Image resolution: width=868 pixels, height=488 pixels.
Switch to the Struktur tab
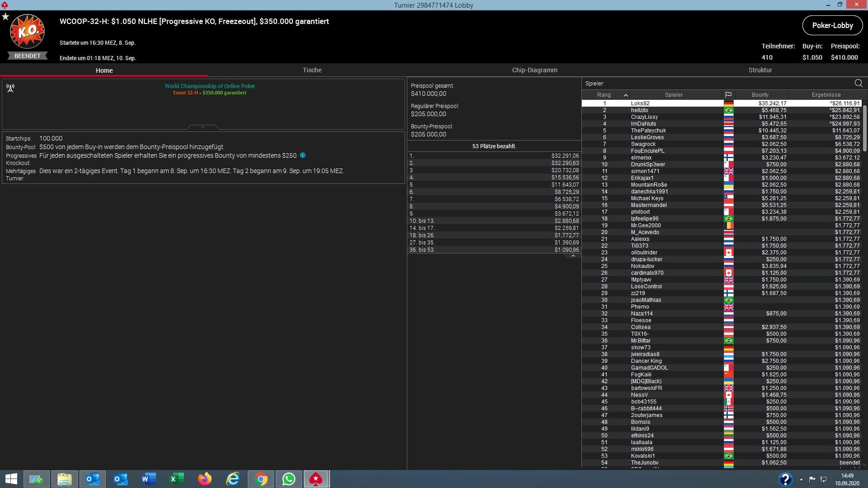click(760, 70)
